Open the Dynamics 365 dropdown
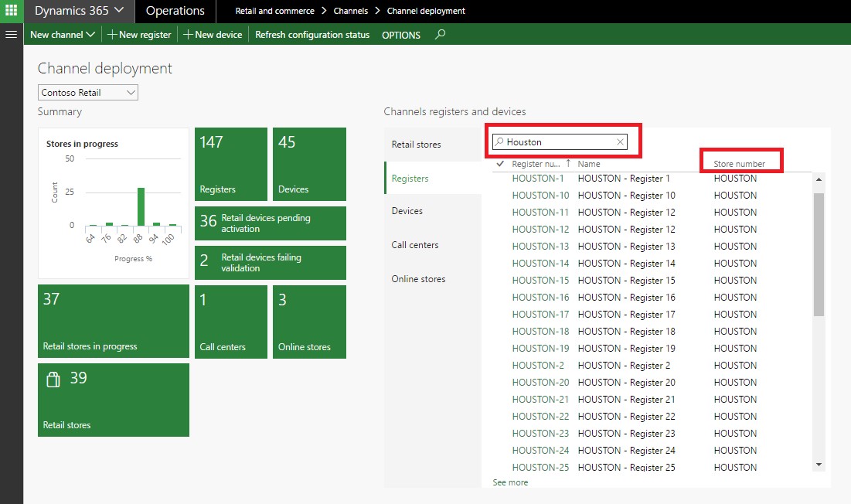This screenshot has height=504, width=851. 80,11
